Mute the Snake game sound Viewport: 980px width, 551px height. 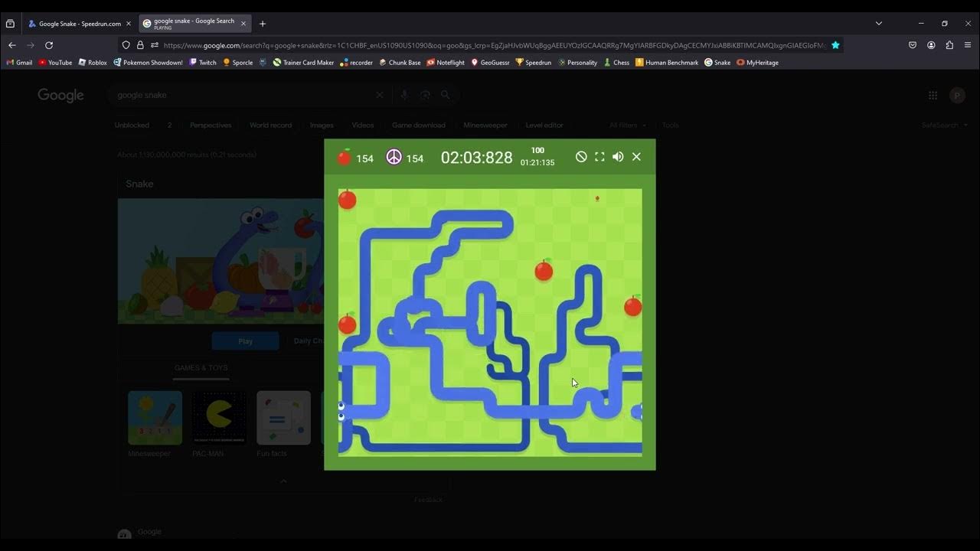point(618,157)
